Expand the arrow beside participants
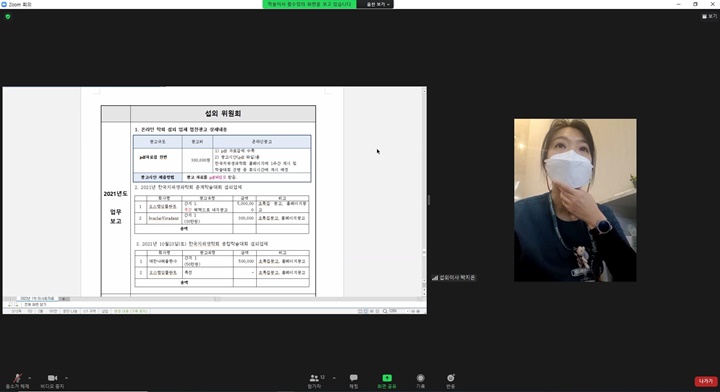 334,378
